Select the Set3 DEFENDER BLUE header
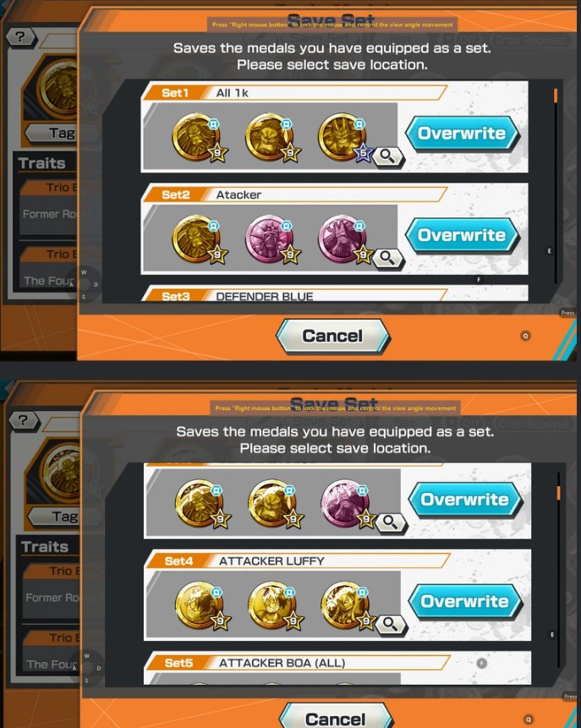The image size is (581, 728). (295, 296)
